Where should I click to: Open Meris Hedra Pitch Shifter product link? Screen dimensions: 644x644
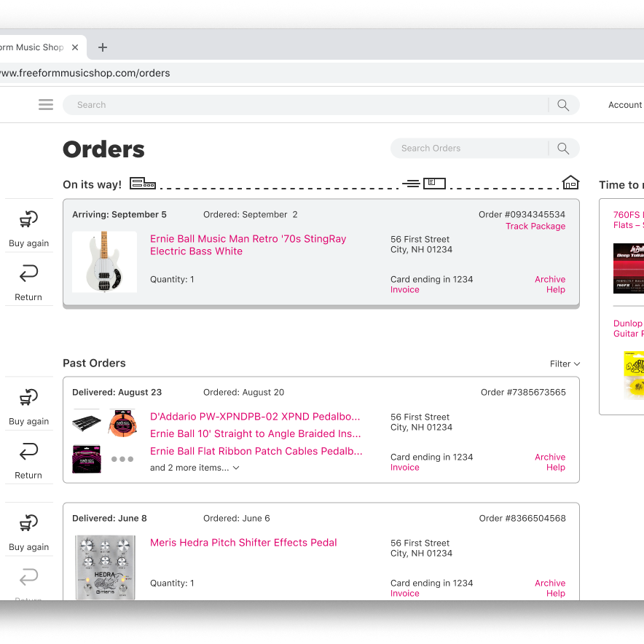243,543
